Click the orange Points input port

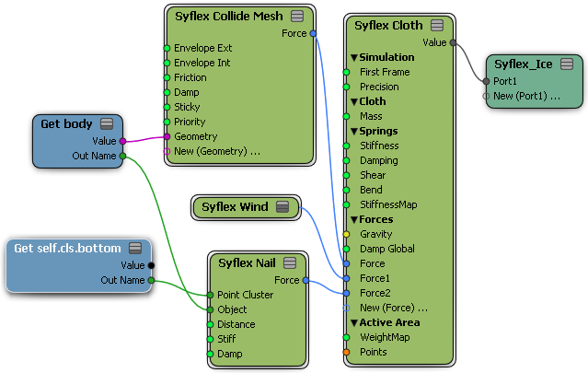click(x=347, y=352)
